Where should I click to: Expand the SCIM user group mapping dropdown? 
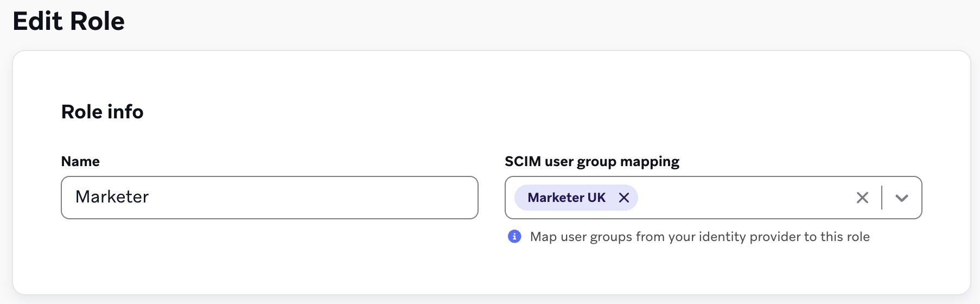point(902,198)
